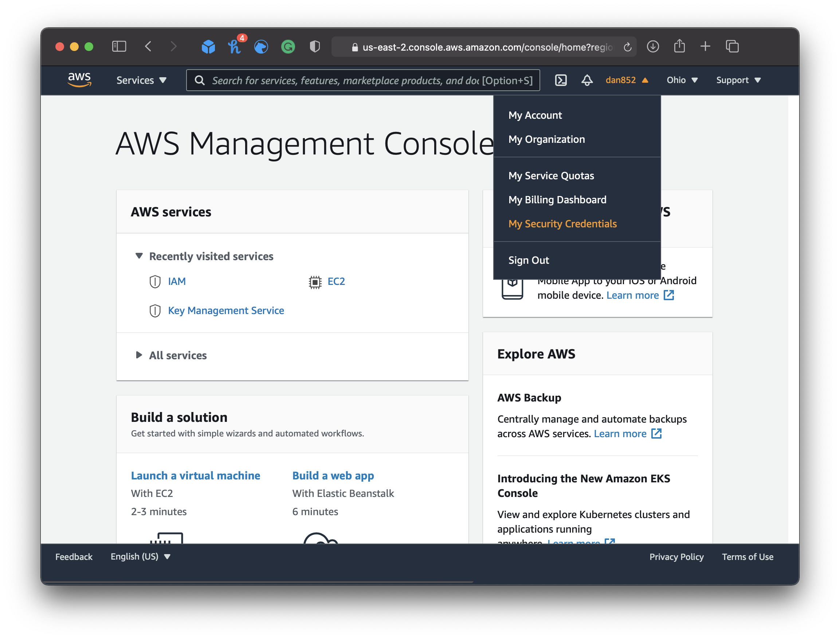Click the Key Management Service shield icon
The height and width of the screenshot is (639, 840).
(155, 311)
